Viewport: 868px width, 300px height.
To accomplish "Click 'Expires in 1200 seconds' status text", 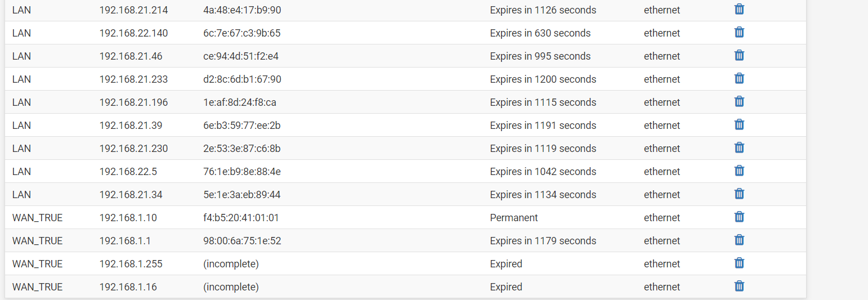I will pyautogui.click(x=543, y=79).
